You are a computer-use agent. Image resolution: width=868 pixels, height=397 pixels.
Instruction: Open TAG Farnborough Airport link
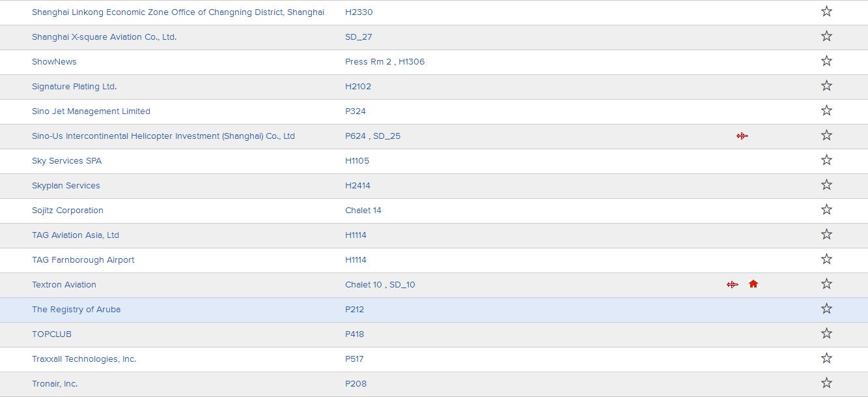tap(83, 259)
